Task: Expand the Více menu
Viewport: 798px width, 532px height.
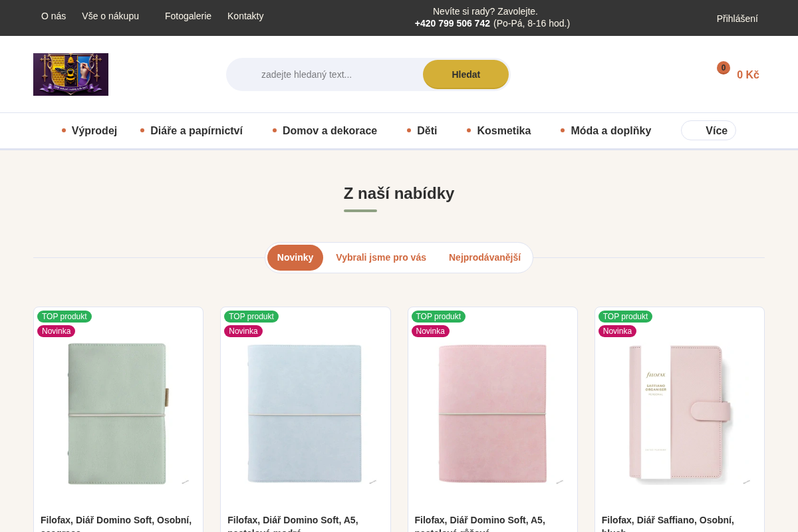Action: click(708, 130)
